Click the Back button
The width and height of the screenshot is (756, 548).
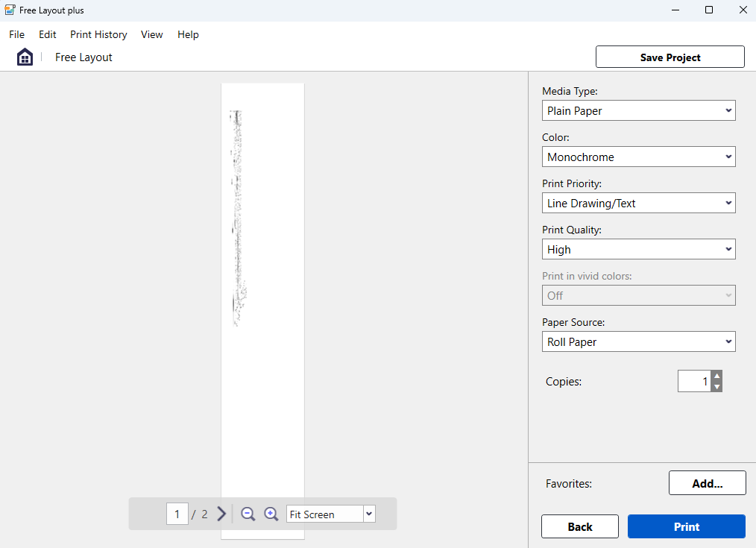point(580,526)
